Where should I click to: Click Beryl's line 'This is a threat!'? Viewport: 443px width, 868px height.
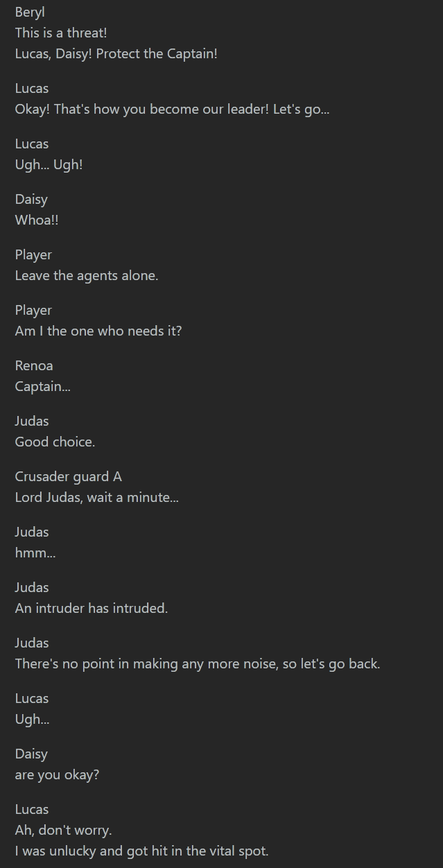tap(61, 33)
